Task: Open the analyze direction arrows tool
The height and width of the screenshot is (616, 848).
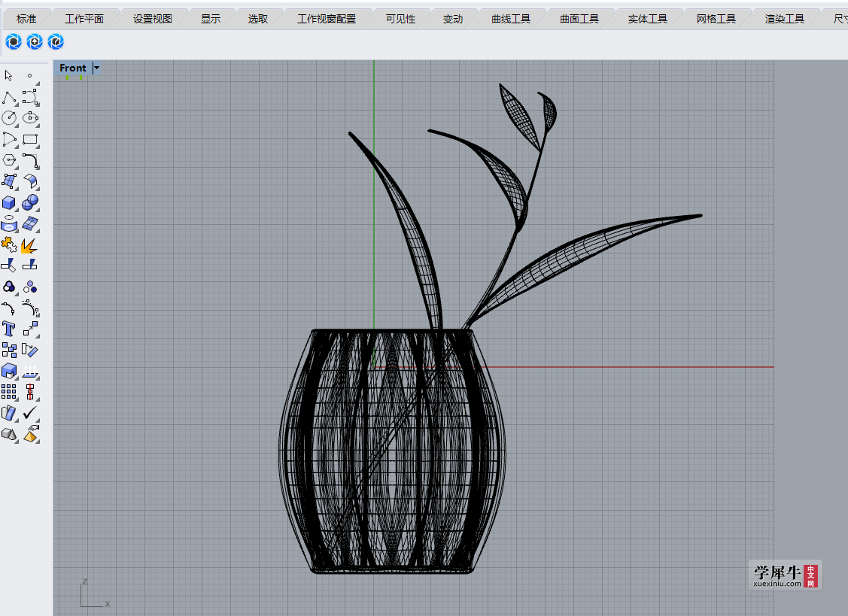Action: pyautogui.click(x=30, y=371)
